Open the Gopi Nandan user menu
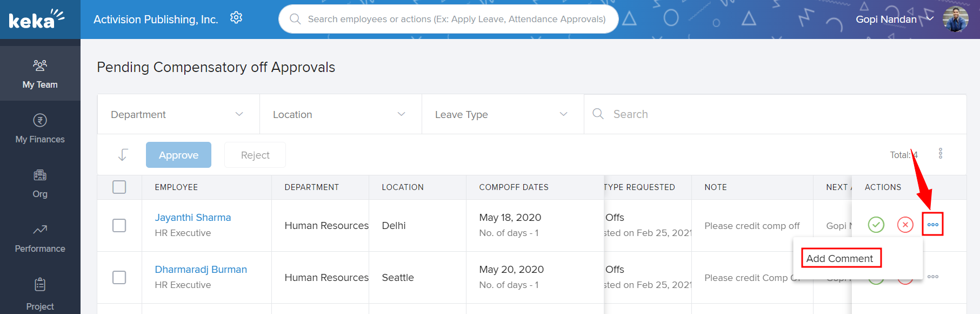Screen dimensions: 980x314 click(894, 19)
